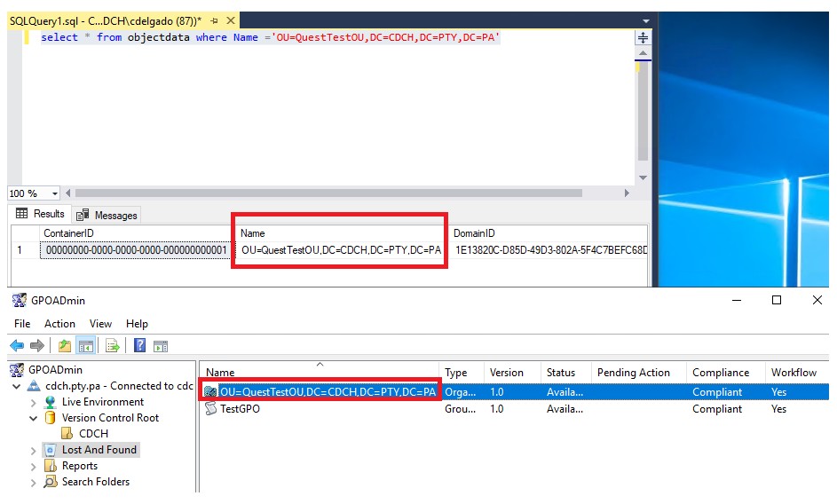Click the scroll-up arrow of SQL editor
Viewport: 837px width, 504px height.
point(643,53)
